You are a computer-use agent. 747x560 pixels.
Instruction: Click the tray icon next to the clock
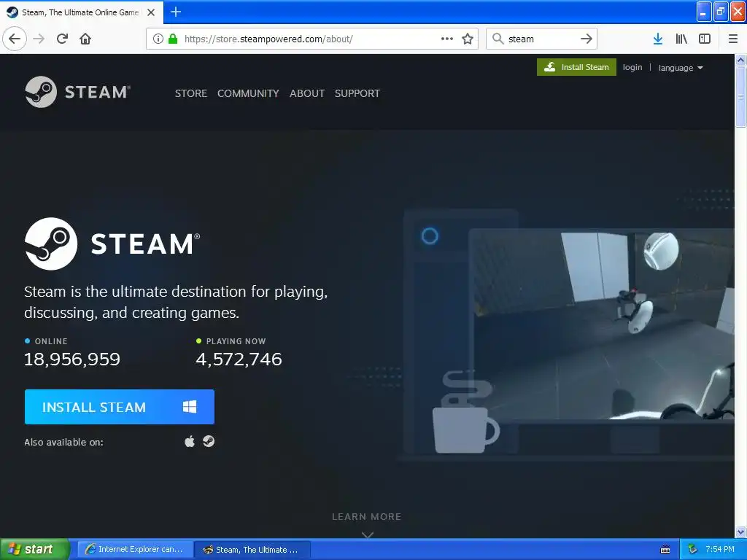coord(693,550)
